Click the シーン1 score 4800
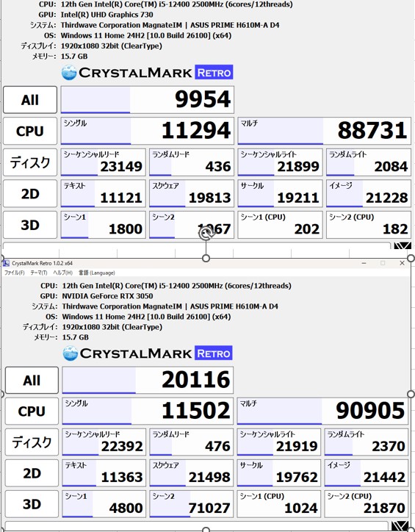The image size is (415, 532). click(104, 504)
